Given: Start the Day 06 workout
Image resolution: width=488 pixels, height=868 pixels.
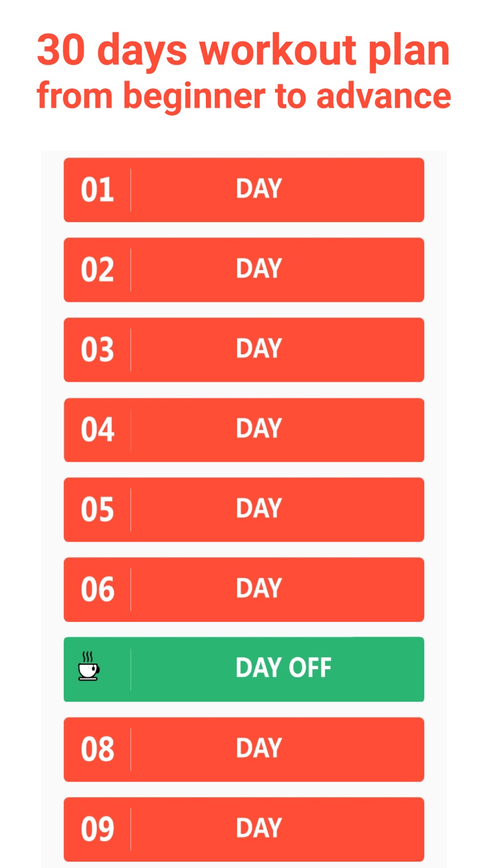Looking at the screenshot, I should 244,590.
